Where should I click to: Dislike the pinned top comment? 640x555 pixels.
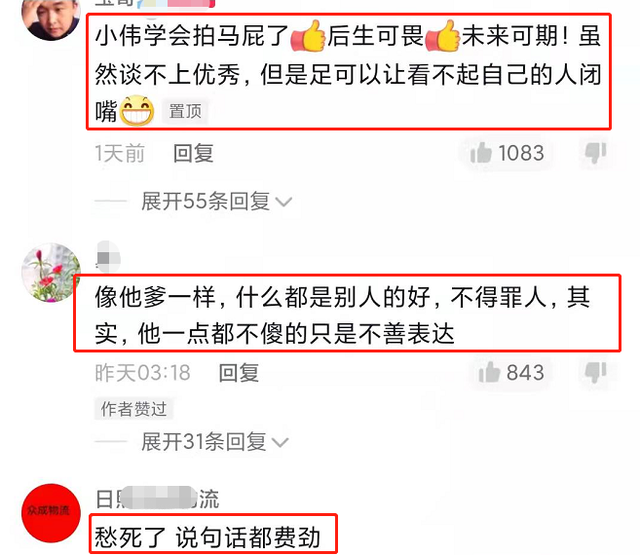pos(596,153)
